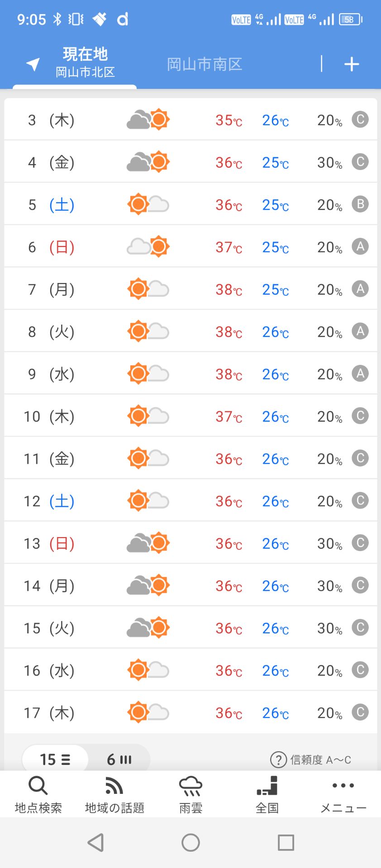This screenshot has width=381, height=868.
Task: Tap the 信頼度 A〜C explanation link
Action: pos(320,759)
